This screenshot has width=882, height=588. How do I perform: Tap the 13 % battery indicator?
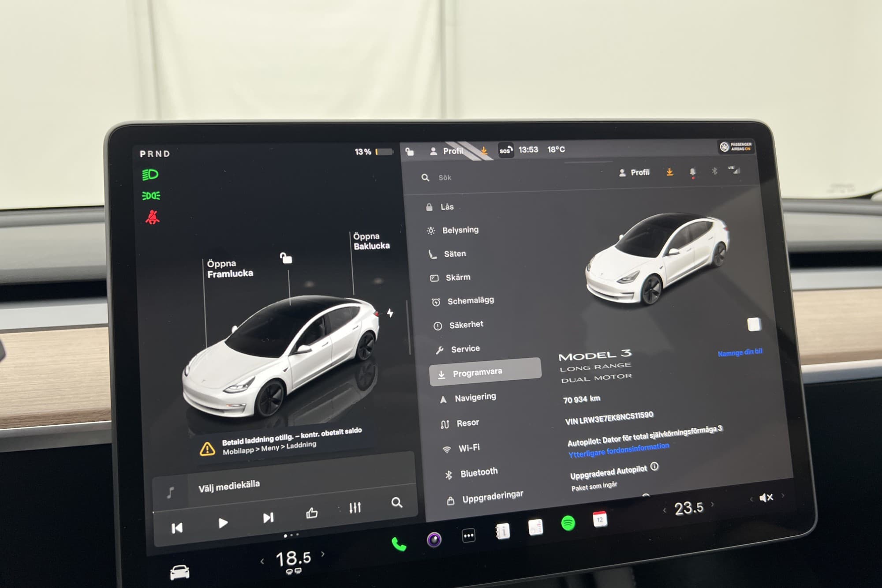point(374,152)
